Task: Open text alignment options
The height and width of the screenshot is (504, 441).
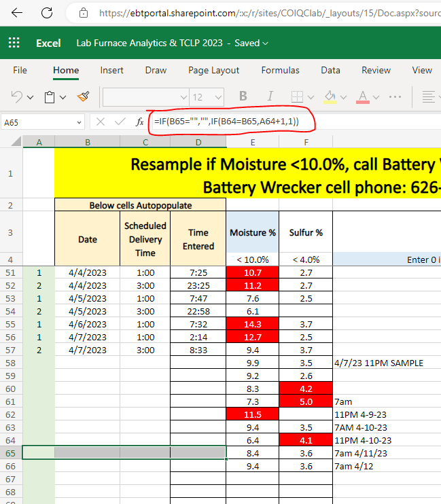Action: [x=429, y=96]
